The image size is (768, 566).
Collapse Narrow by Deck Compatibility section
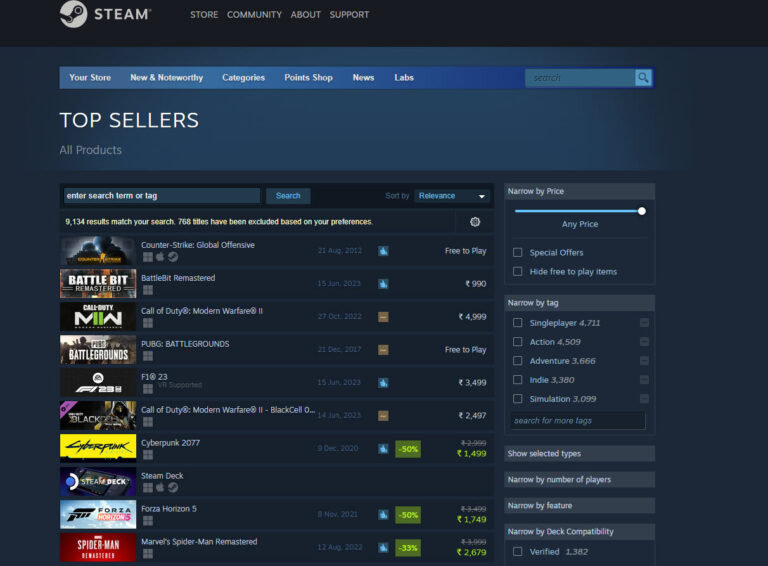(579, 531)
